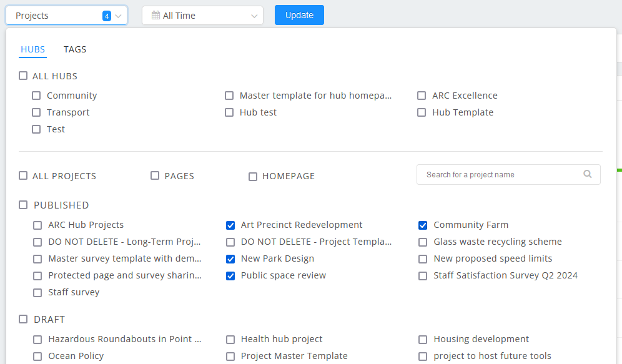The image size is (622, 364).
Task: Uncheck Public space review
Action: pyautogui.click(x=230, y=276)
